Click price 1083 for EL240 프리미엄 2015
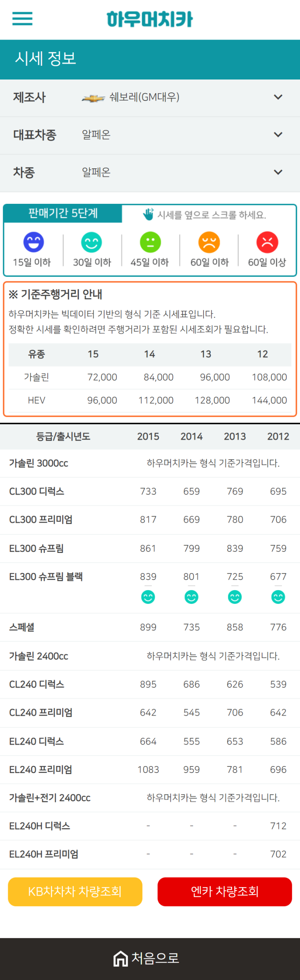This screenshot has height=980, width=300. (x=148, y=770)
